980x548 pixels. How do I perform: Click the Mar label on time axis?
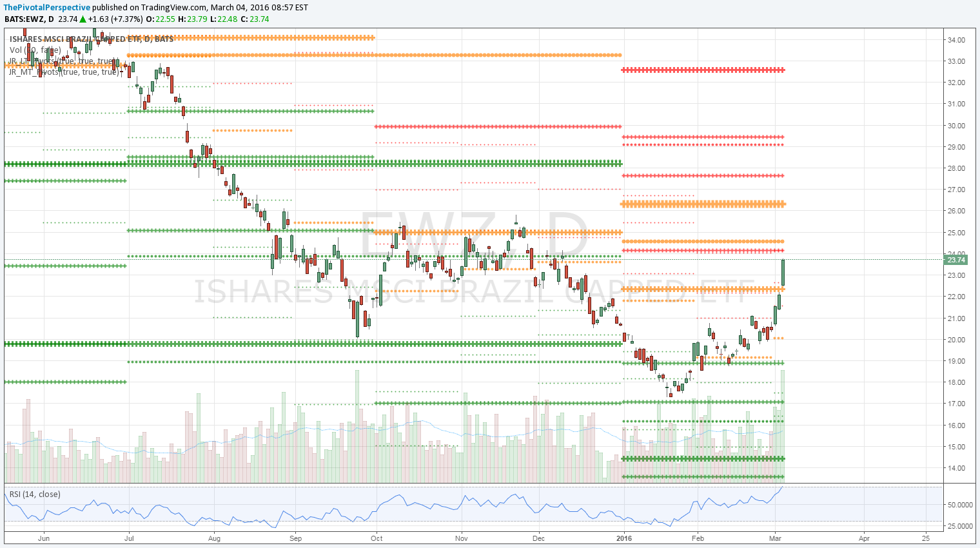point(776,538)
